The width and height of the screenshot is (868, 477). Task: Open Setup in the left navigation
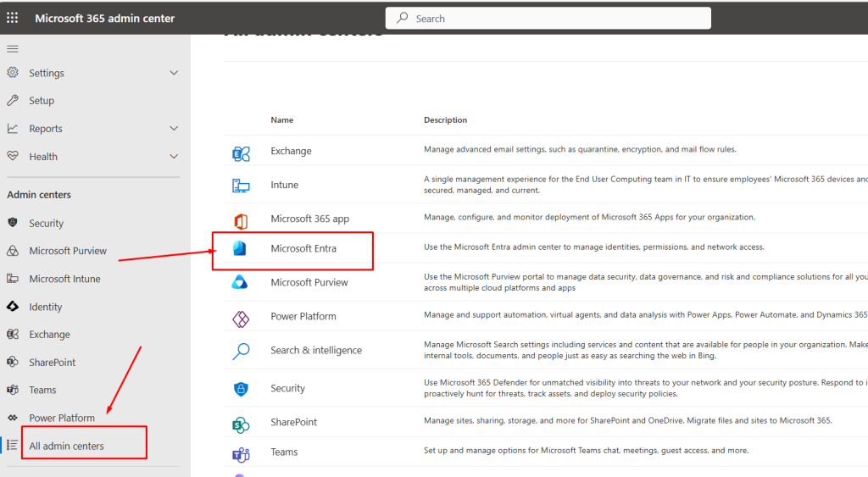(x=42, y=101)
